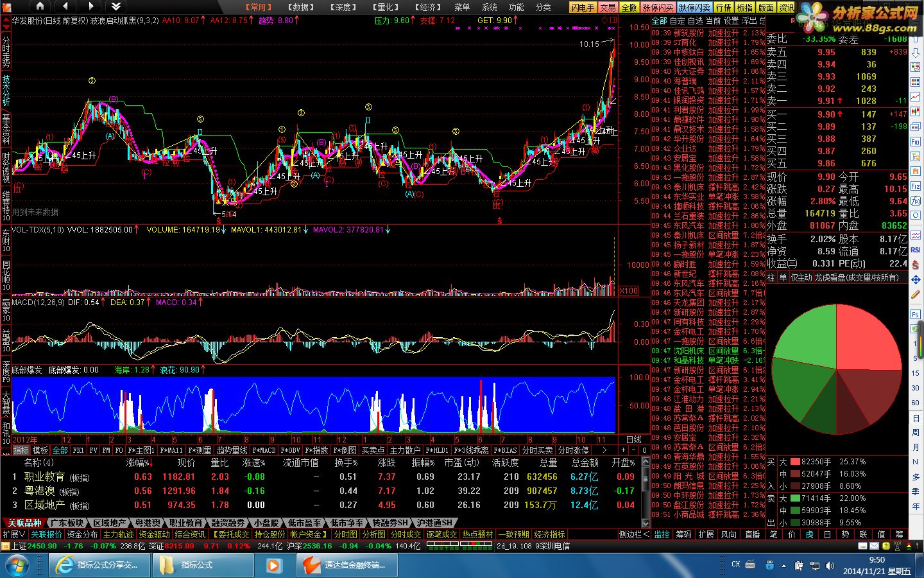924x578 pixels.
Task: Zoom out chart with minus button
Action: (x=634, y=450)
